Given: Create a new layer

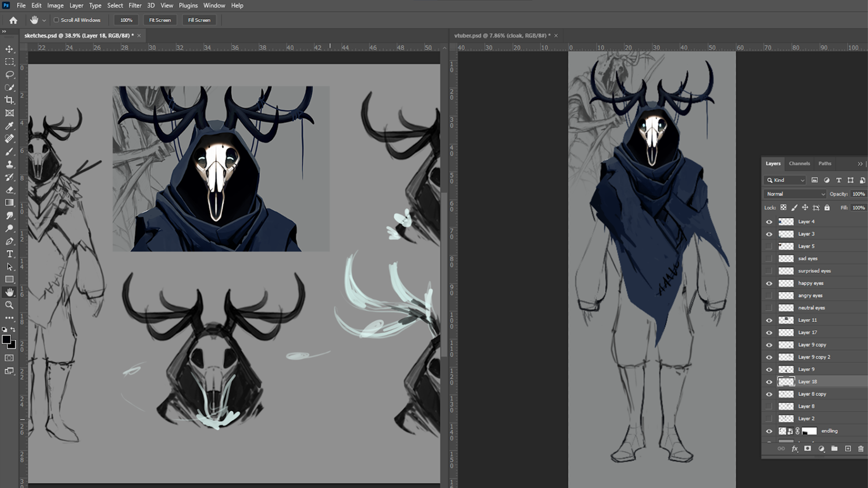Looking at the screenshot, I should (x=848, y=449).
